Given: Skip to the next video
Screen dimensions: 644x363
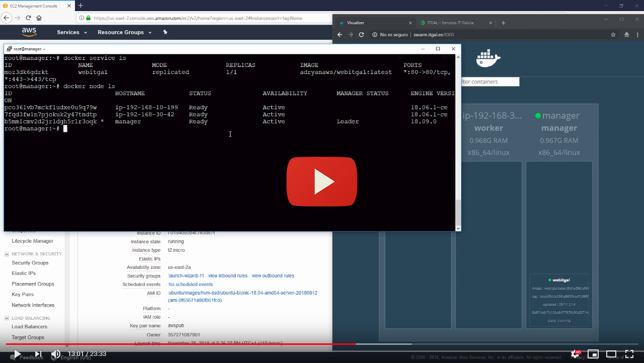Looking at the screenshot, I should pos(38,354).
